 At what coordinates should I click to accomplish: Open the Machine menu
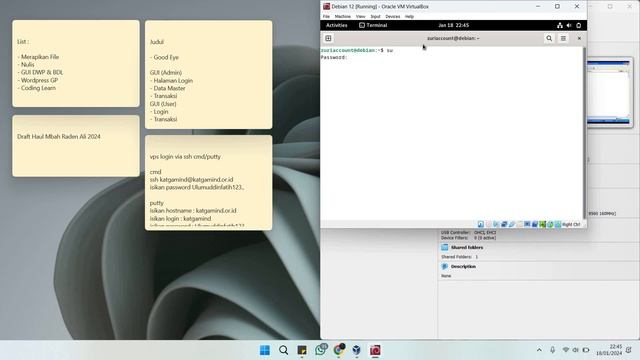click(342, 17)
